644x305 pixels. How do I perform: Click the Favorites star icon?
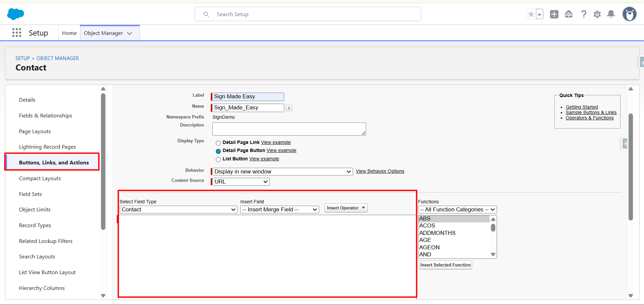point(531,14)
